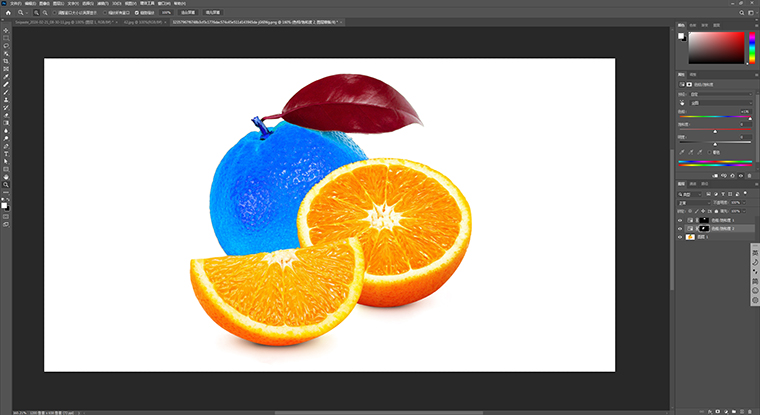The image size is (760, 415).
Task: Open the layer blend mode dropdown
Action: click(x=692, y=202)
